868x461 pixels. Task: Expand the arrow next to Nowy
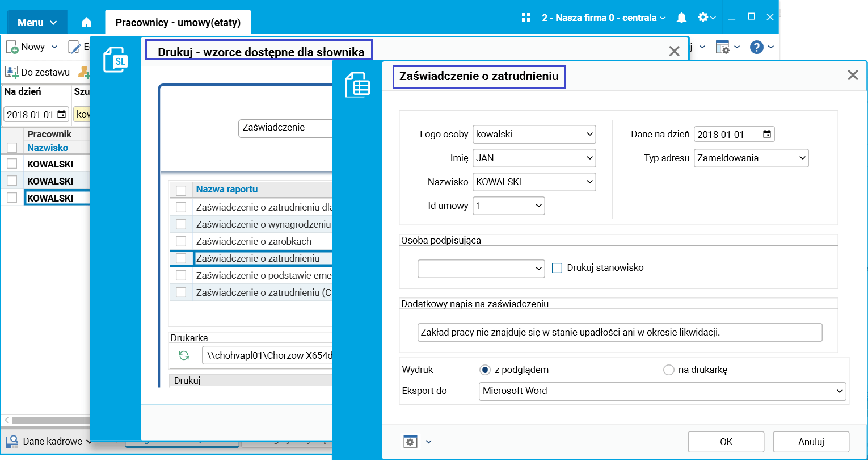pos(54,47)
